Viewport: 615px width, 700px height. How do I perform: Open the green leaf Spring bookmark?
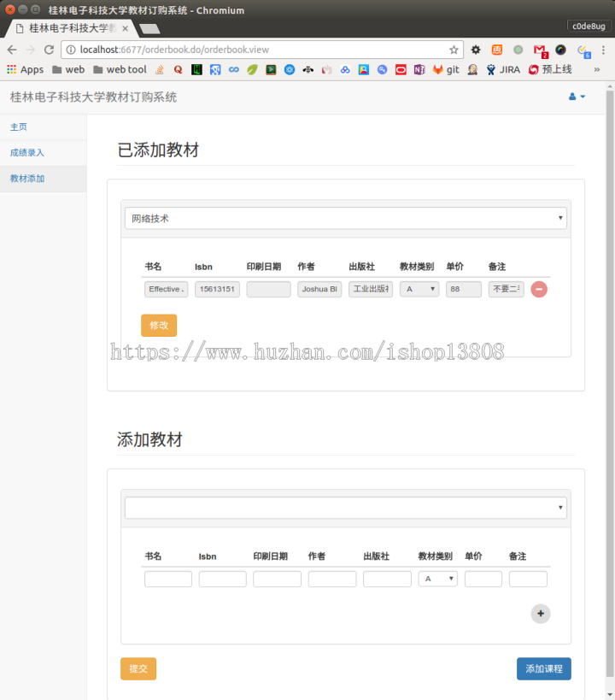[x=252, y=69]
